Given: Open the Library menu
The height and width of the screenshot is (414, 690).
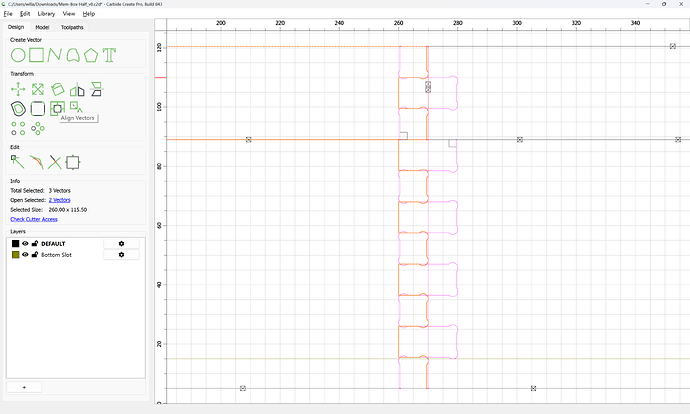Looking at the screenshot, I should [46, 14].
